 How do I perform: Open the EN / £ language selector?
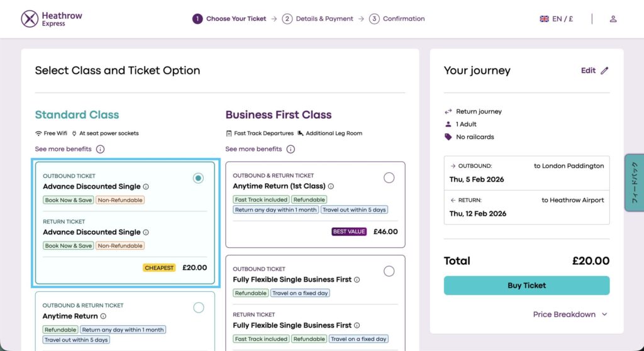[x=557, y=19]
